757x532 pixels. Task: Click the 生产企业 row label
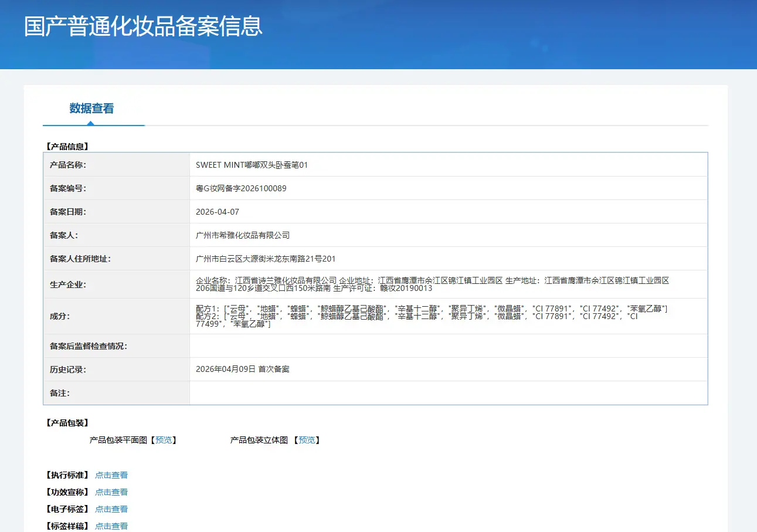[x=68, y=284]
